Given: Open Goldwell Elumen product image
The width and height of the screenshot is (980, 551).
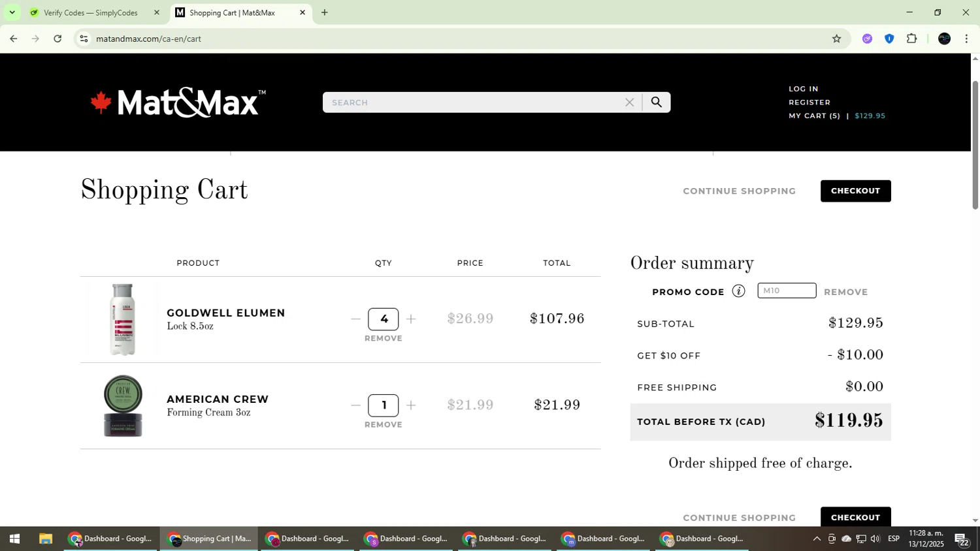Looking at the screenshot, I should tap(123, 319).
